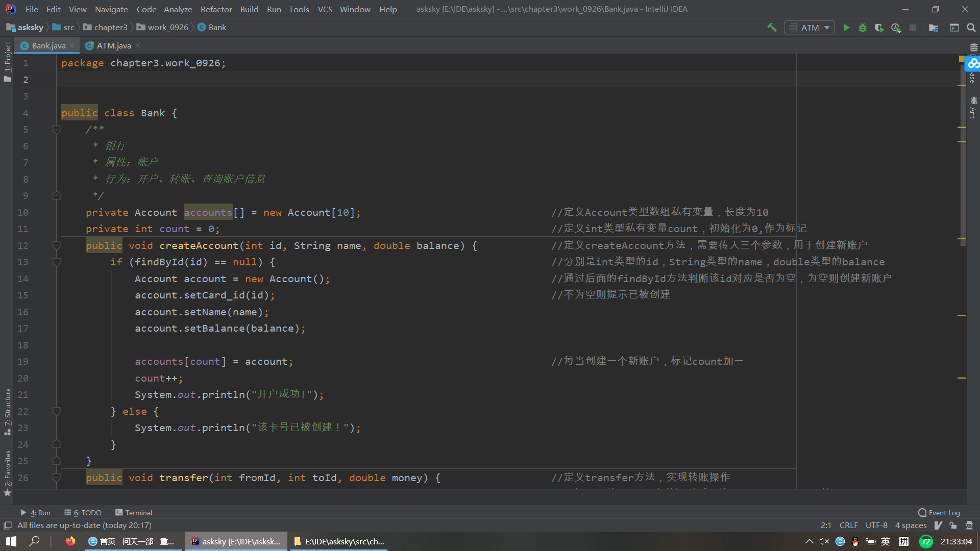Open the Project Structure folder icon

[934, 28]
